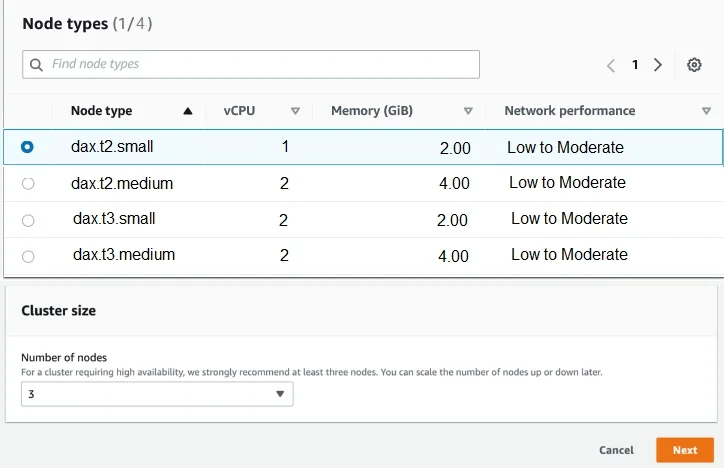Viewport: 724px width, 468px height.
Task: Go to previous page of node types
Action: click(610, 65)
